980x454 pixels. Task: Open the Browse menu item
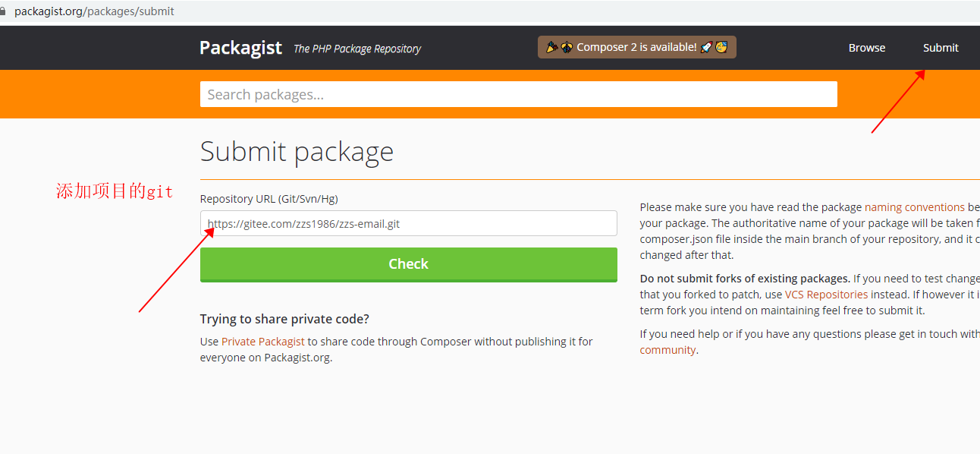click(x=867, y=48)
